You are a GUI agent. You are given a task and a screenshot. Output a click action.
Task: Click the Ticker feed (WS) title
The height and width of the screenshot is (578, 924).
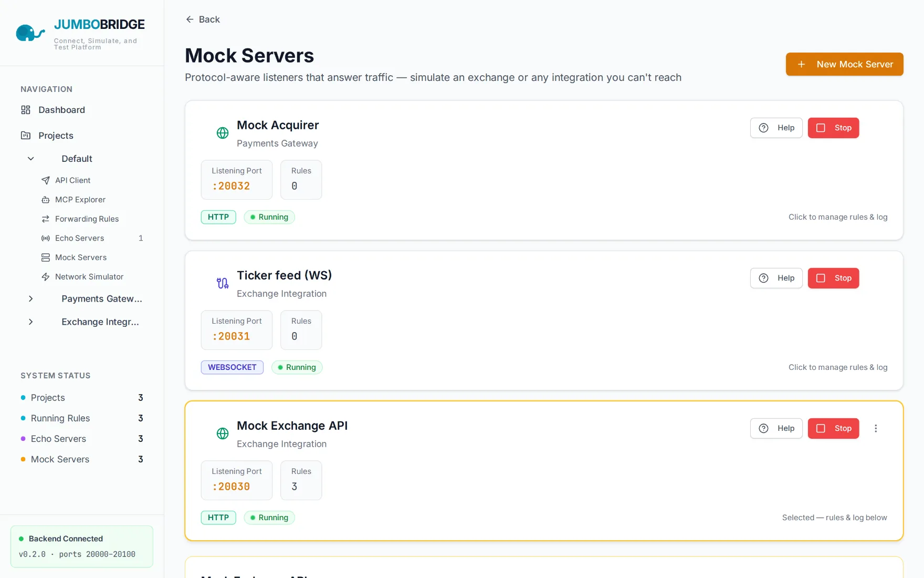pos(284,275)
